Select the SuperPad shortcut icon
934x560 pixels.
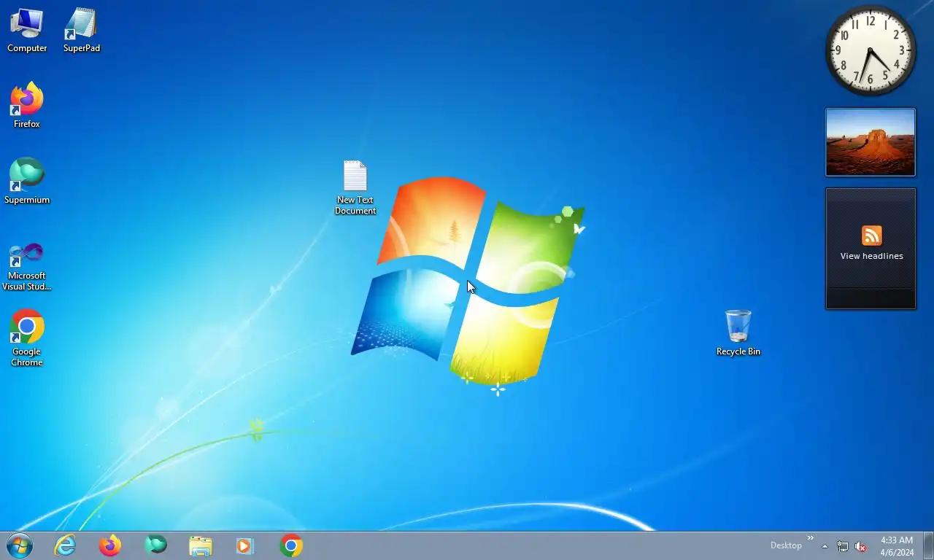(x=81, y=31)
